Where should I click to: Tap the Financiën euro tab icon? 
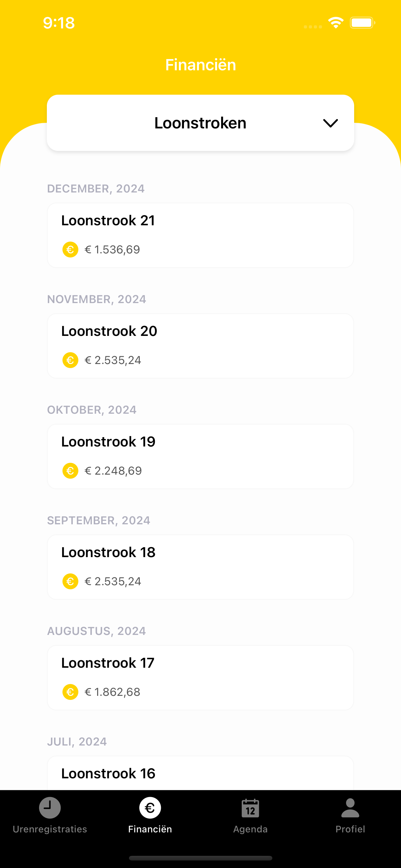[x=150, y=808]
